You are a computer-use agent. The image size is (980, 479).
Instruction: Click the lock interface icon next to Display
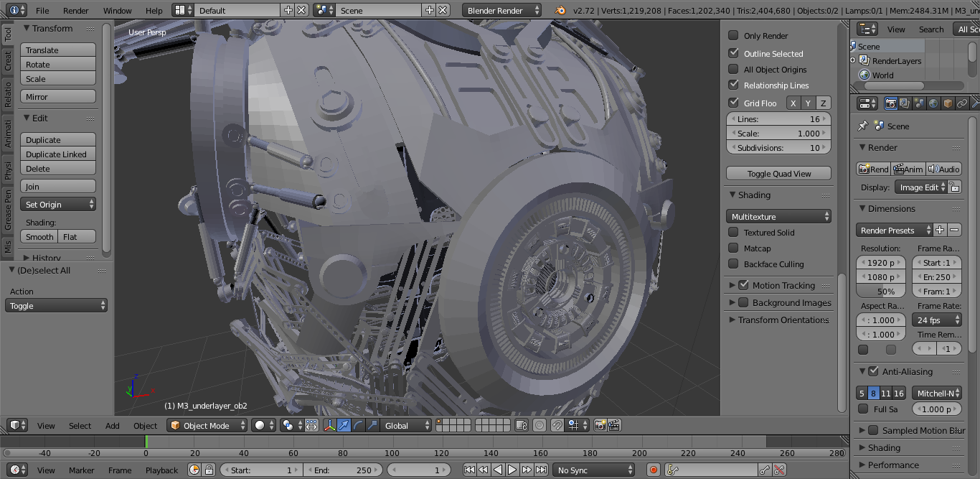point(954,187)
